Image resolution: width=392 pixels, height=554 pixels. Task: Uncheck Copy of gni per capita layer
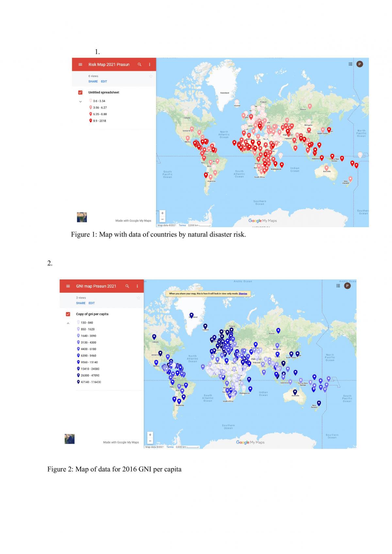tap(68, 314)
